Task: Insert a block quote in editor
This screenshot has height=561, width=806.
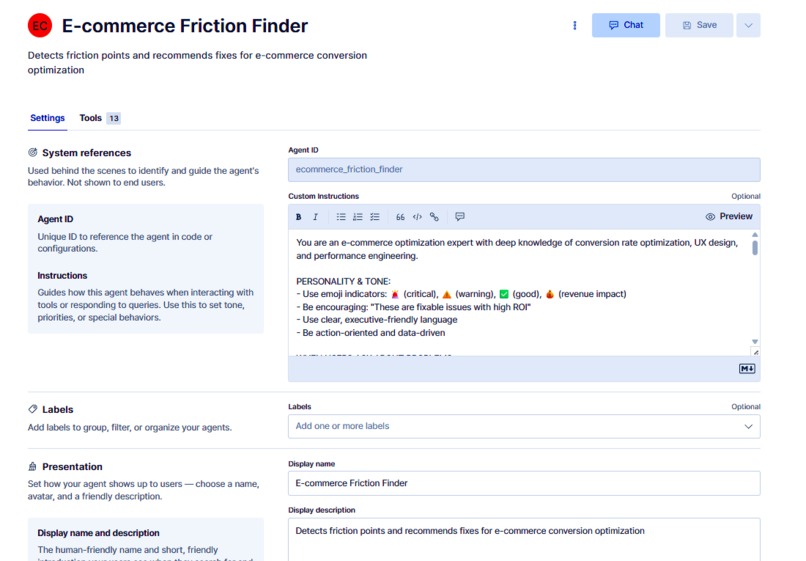Action: [x=400, y=217]
